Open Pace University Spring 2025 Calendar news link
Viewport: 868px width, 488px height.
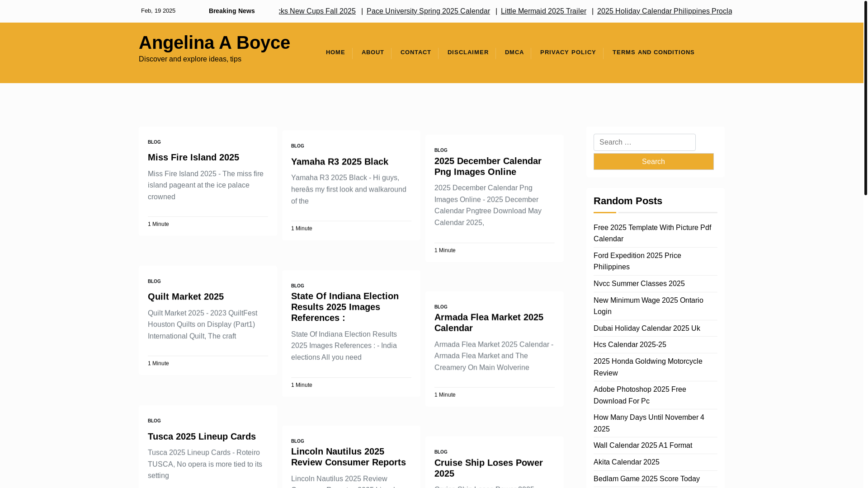click(x=428, y=11)
